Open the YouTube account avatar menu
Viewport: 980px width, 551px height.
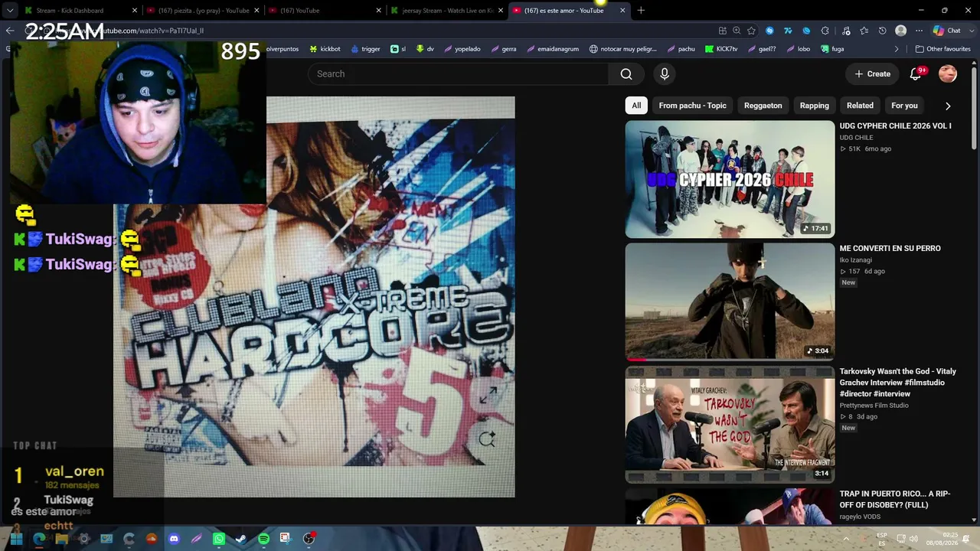[948, 74]
